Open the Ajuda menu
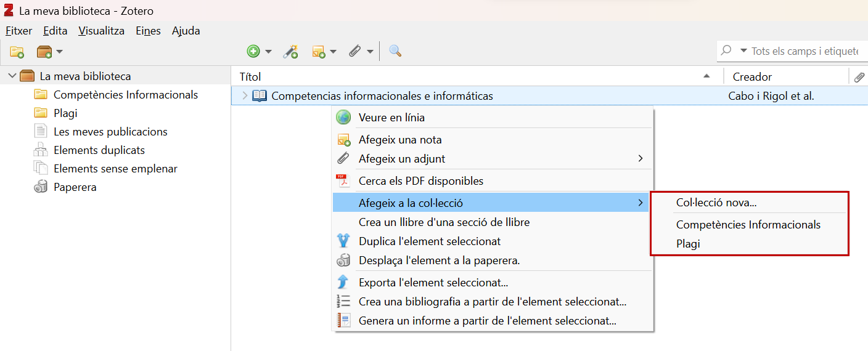 186,31
